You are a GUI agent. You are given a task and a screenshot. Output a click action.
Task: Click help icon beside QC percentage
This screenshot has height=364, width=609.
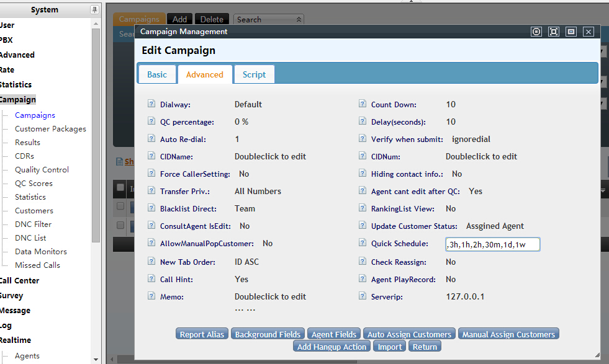[151, 122]
